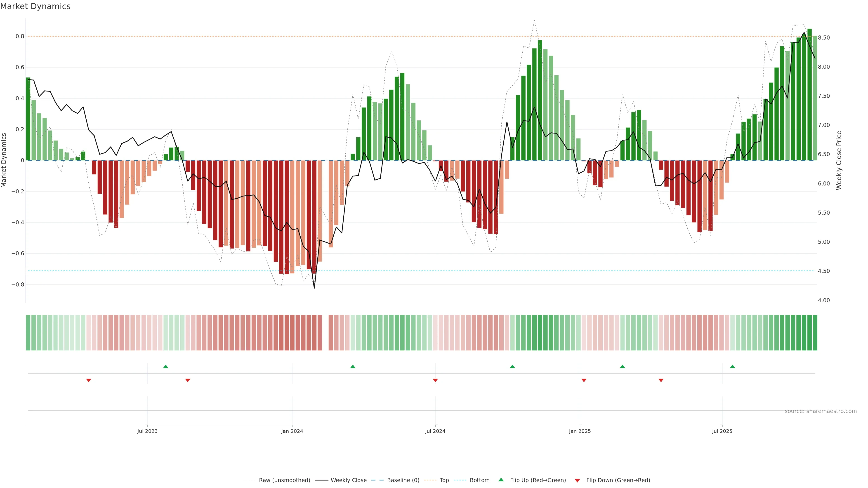
Task: Click the first red flip-down triangle marker
Action: [x=89, y=380]
